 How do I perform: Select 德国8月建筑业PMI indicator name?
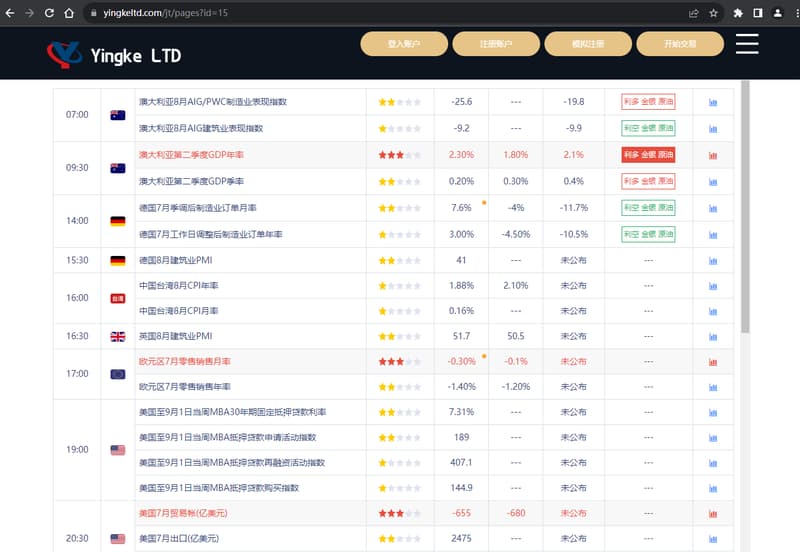pyautogui.click(x=176, y=260)
